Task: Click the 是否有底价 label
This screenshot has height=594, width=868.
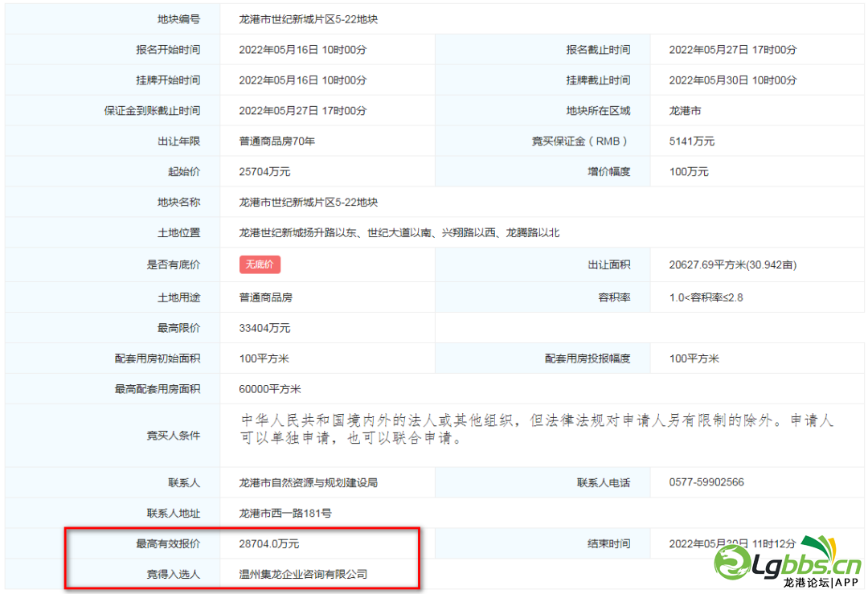Action: (174, 264)
